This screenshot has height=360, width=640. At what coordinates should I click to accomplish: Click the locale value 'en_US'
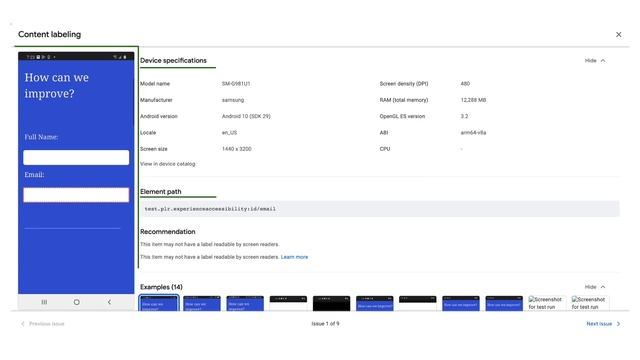(x=229, y=133)
